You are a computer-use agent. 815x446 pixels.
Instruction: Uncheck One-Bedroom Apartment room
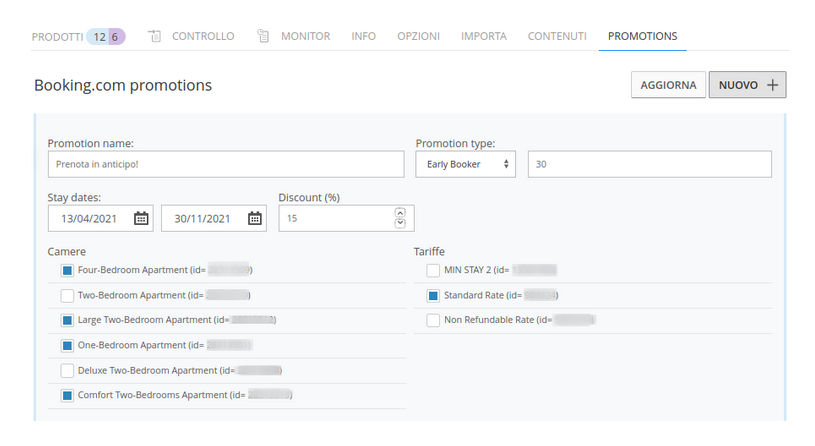tap(67, 346)
